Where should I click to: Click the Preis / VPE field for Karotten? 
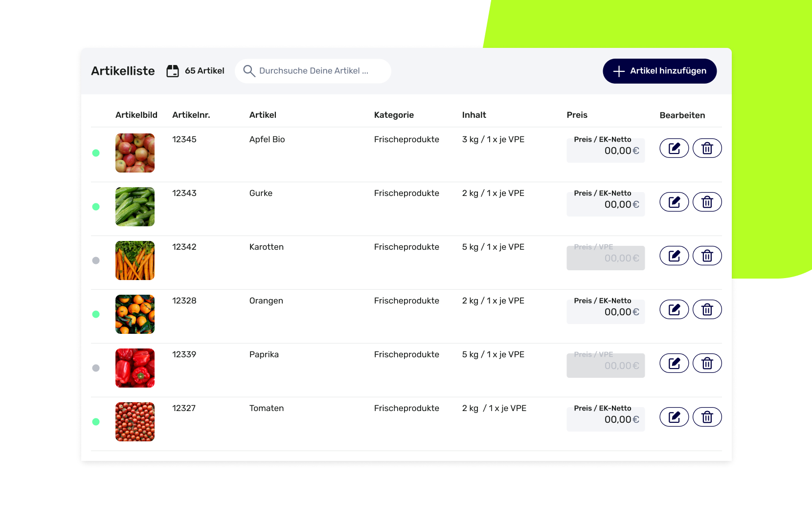[x=606, y=258]
